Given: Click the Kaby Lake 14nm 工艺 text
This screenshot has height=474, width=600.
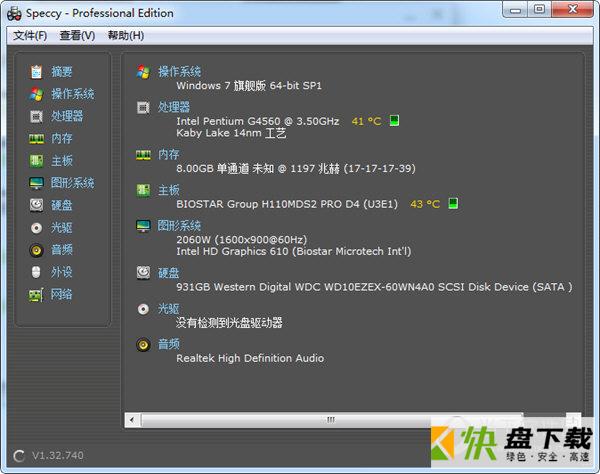Looking at the screenshot, I should click(x=231, y=133).
